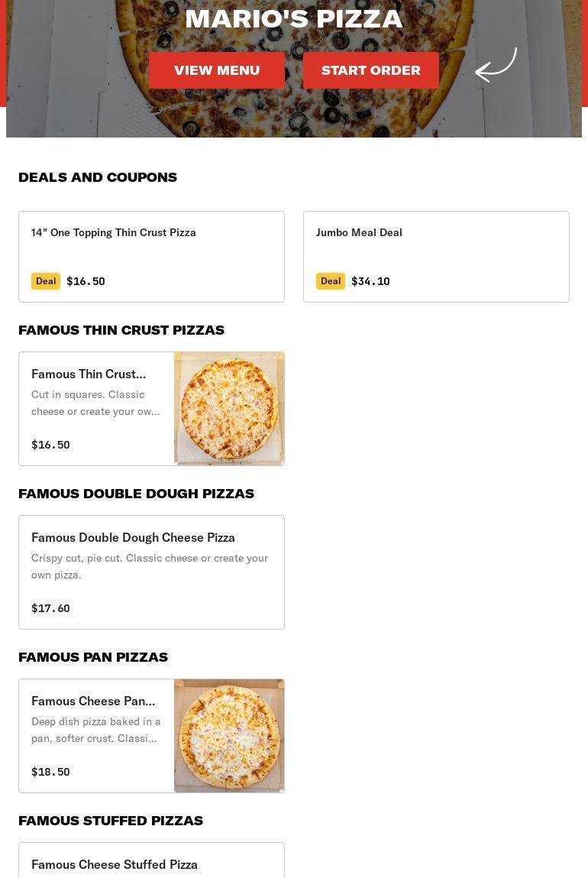This screenshot has width=588, height=878.
Task: Open the Famous Thin Crust pizza item title
Action: 89,374
